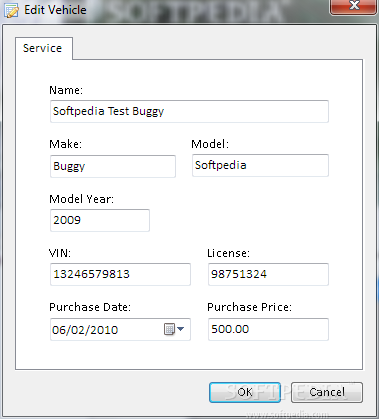Screen dimensions: 379x419
Task: Click the 'Purchase Date:' label
Action: point(90,307)
